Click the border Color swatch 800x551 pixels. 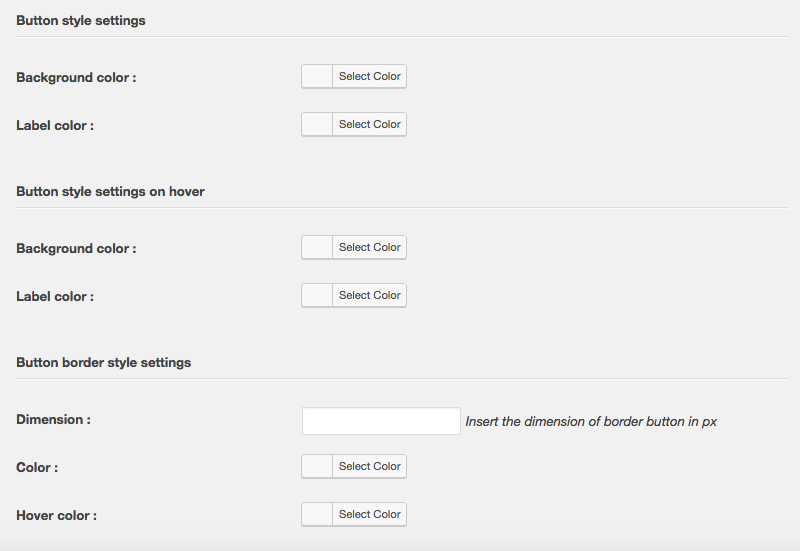(x=317, y=466)
